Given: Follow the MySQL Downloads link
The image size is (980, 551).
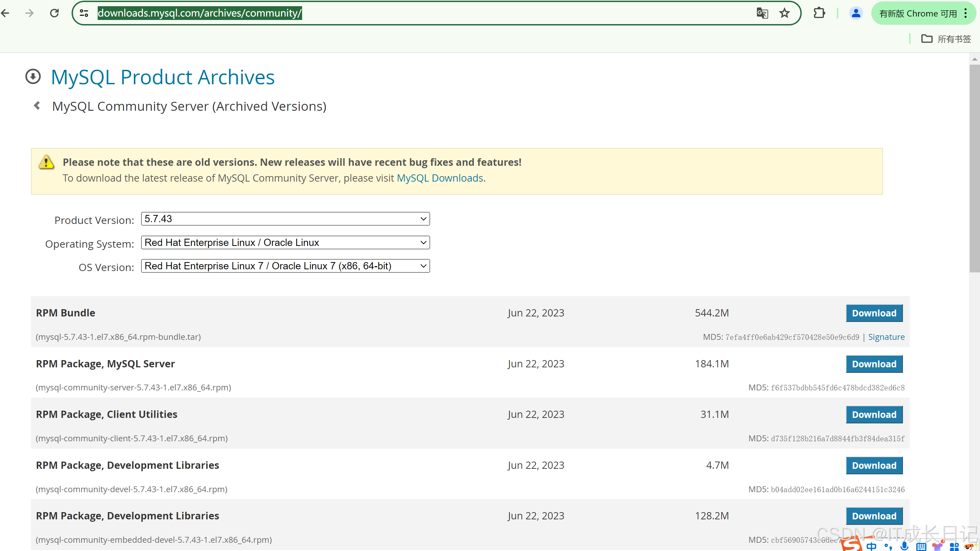Looking at the screenshot, I should point(440,178).
